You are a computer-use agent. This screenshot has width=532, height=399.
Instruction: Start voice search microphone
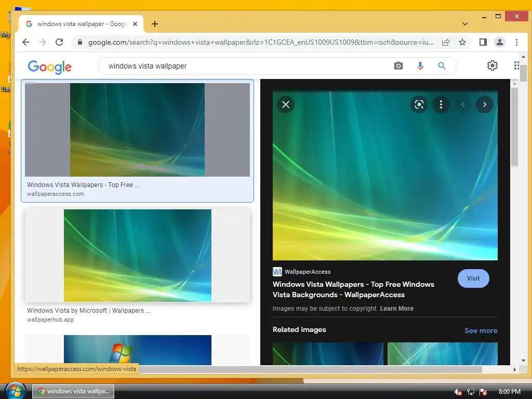420,66
